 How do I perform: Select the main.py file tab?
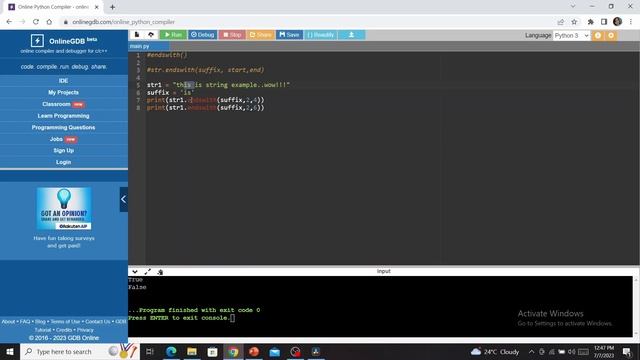140,46
